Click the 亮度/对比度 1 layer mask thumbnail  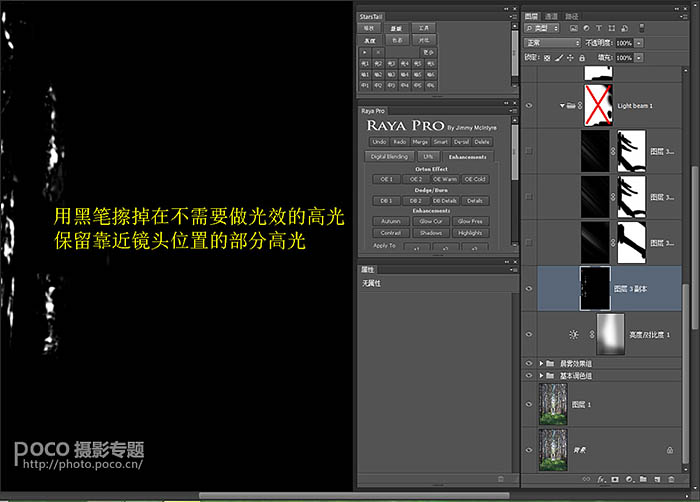point(610,335)
